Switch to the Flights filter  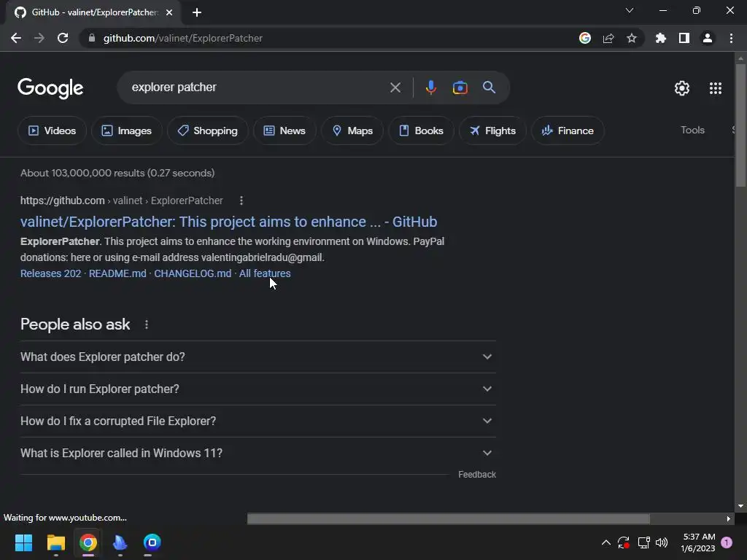(x=492, y=131)
